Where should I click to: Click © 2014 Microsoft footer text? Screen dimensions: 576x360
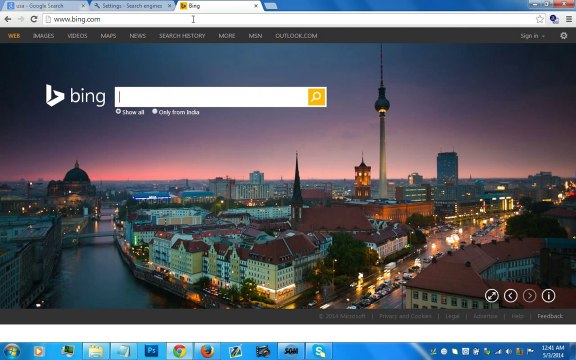tap(342, 316)
